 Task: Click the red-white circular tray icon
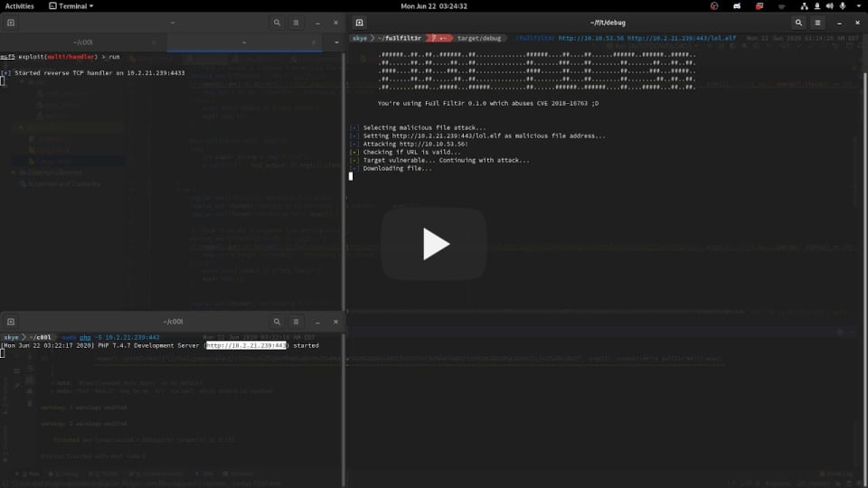714,6
